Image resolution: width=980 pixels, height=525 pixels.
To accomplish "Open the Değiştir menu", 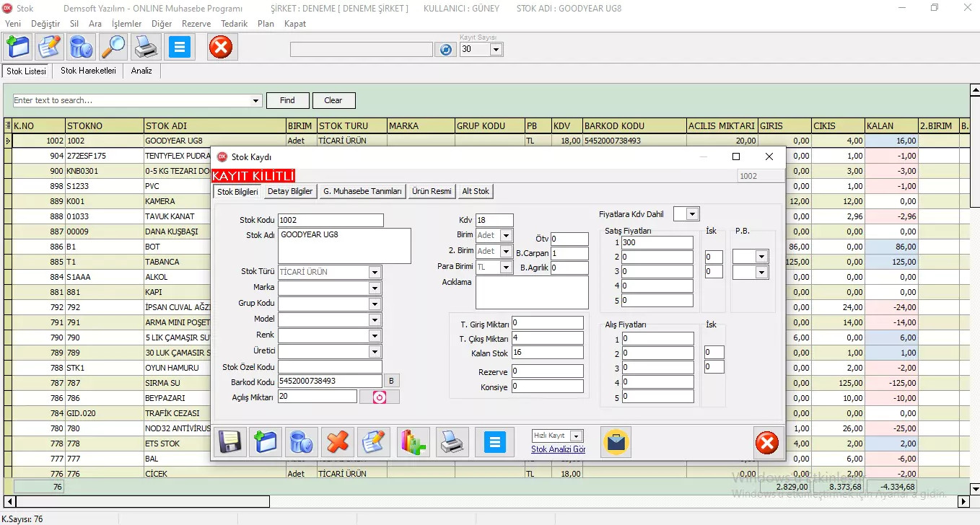I will [x=45, y=24].
